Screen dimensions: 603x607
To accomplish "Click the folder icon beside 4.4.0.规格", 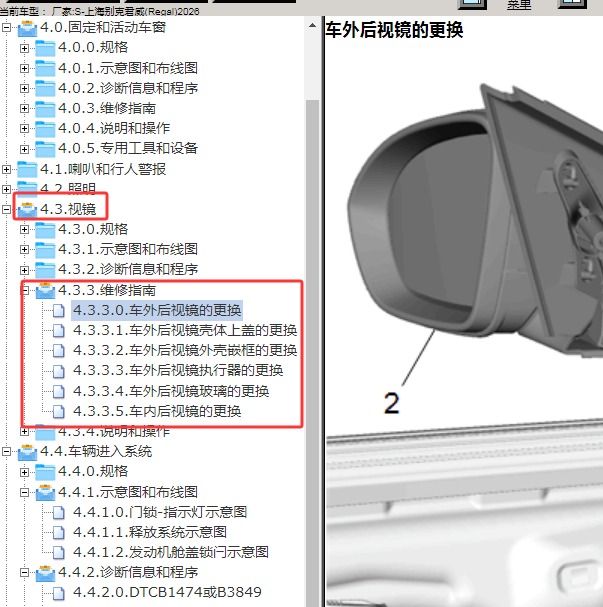I will click(45, 472).
